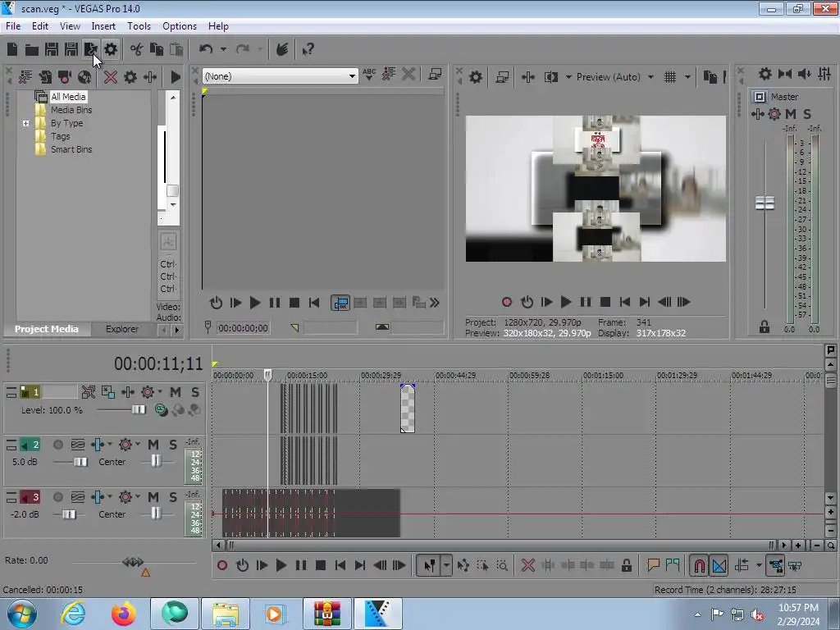Toggle the Overlays grid icon in preview
Screen dimensions: 840x630
point(670,77)
